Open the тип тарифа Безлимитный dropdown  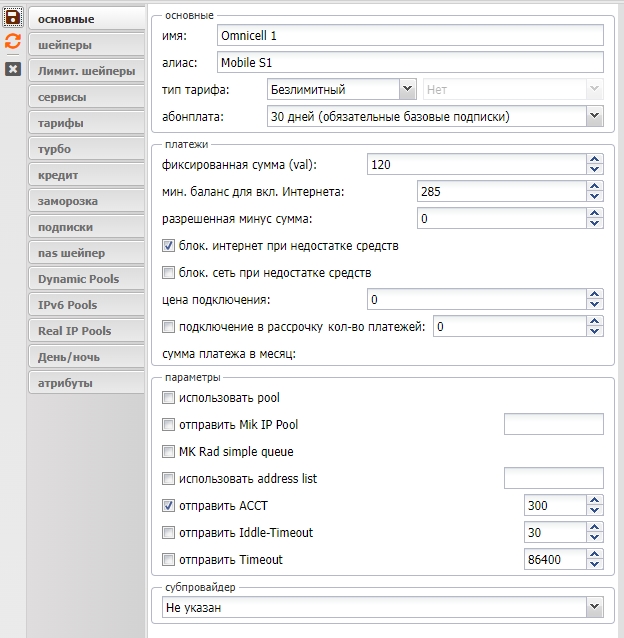[407, 89]
